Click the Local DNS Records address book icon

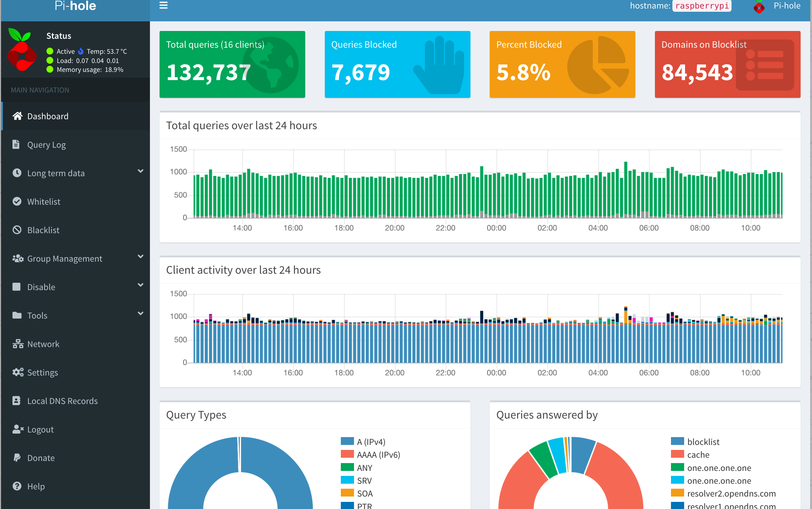[16, 401]
